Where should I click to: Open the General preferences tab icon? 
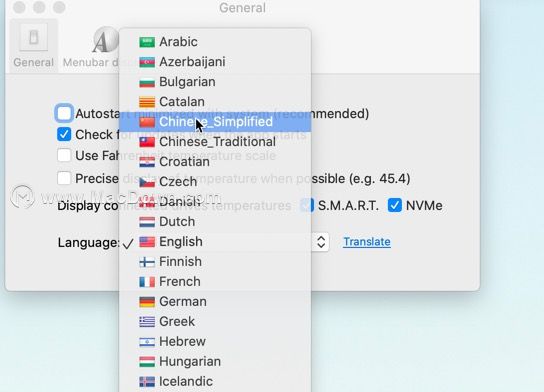(x=33, y=37)
